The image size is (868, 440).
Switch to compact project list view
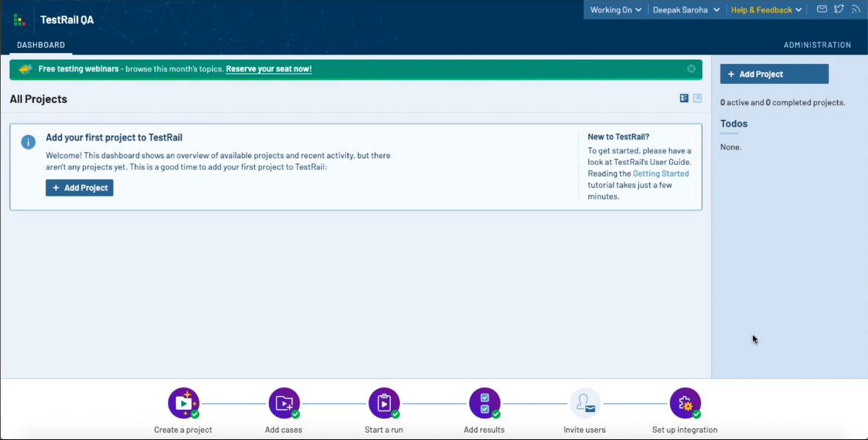coord(697,98)
